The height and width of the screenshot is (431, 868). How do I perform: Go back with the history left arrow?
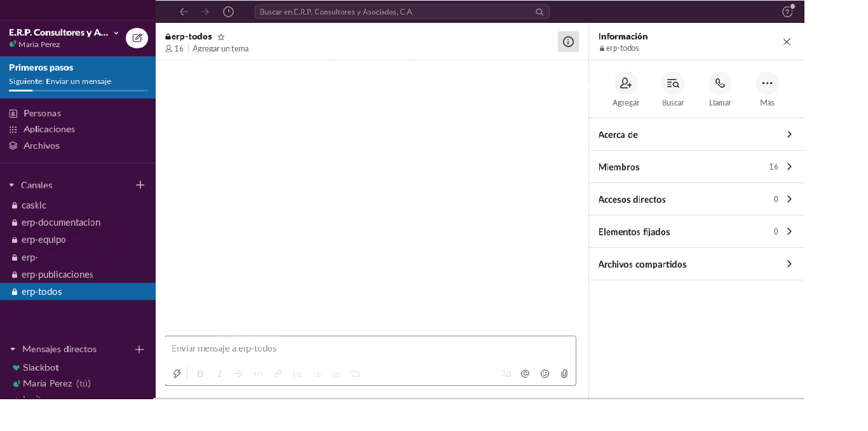tap(184, 11)
